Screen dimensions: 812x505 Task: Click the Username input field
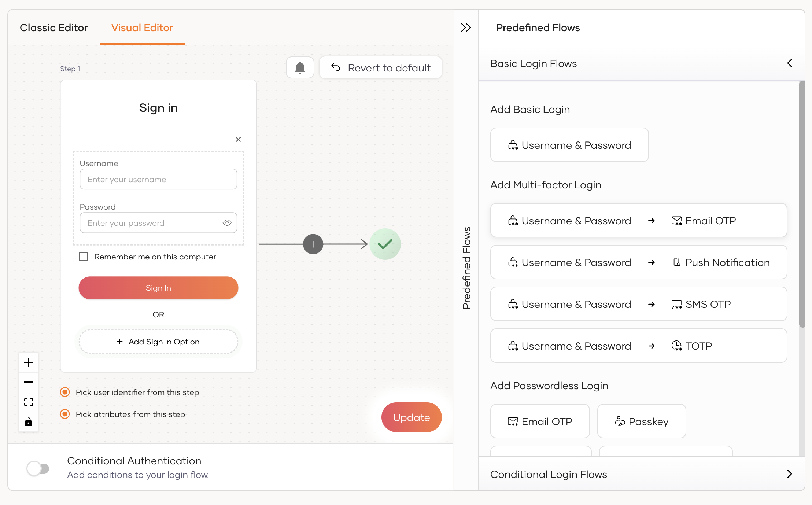tap(158, 179)
